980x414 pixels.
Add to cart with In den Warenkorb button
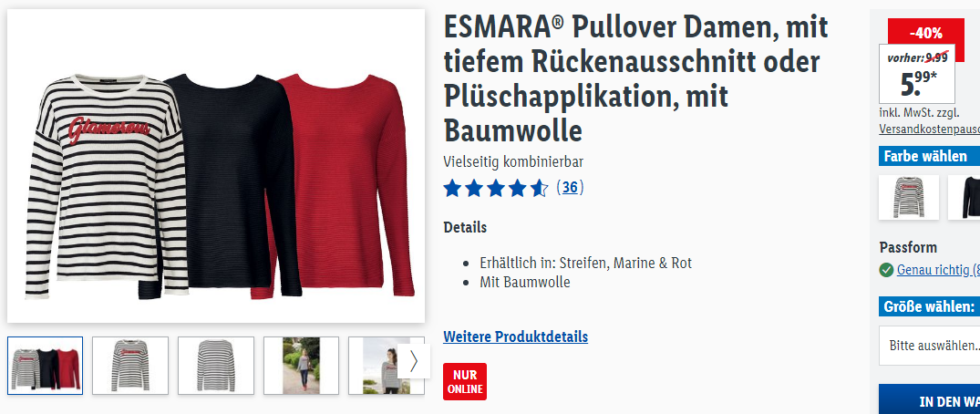(929, 399)
